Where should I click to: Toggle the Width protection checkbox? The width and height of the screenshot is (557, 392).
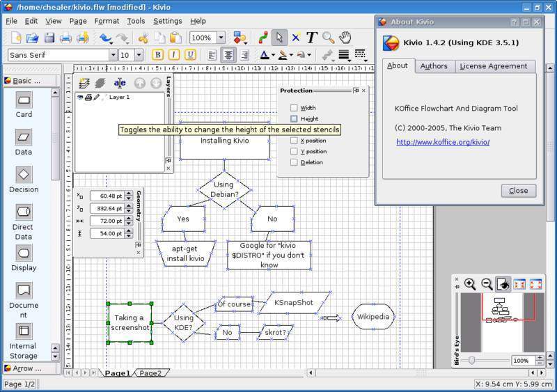pos(294,108)
